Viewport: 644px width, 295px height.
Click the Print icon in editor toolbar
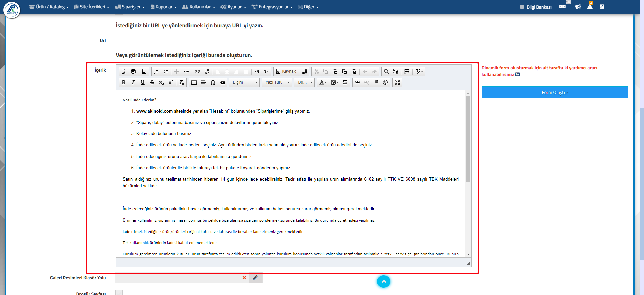click(x=133, y=71)
